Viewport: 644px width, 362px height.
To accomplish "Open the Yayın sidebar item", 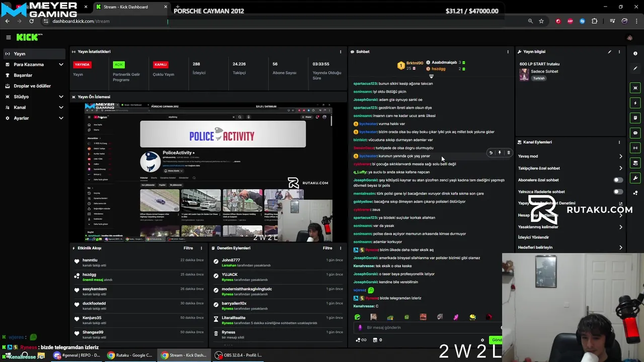I will pyautogui.click(x=34, y=54).
